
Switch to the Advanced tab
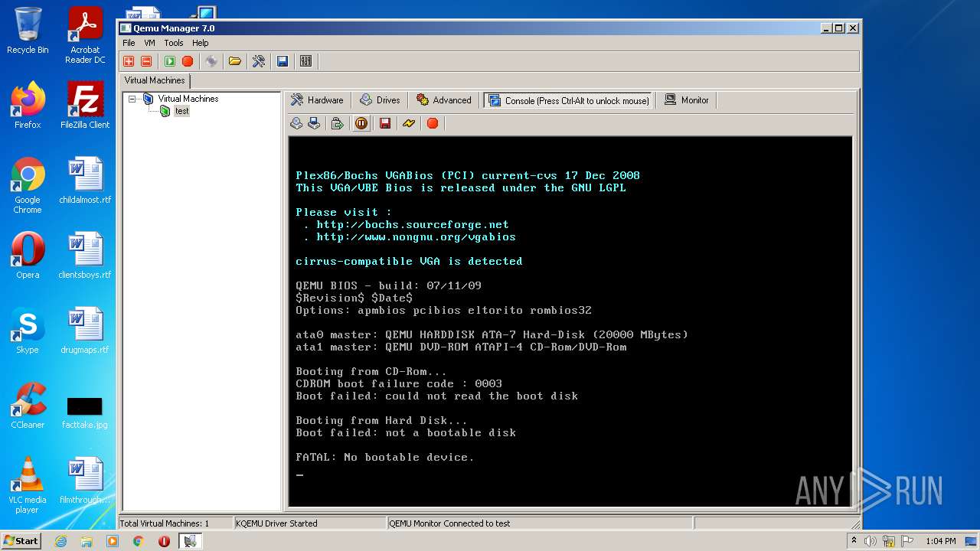(444, 100)
